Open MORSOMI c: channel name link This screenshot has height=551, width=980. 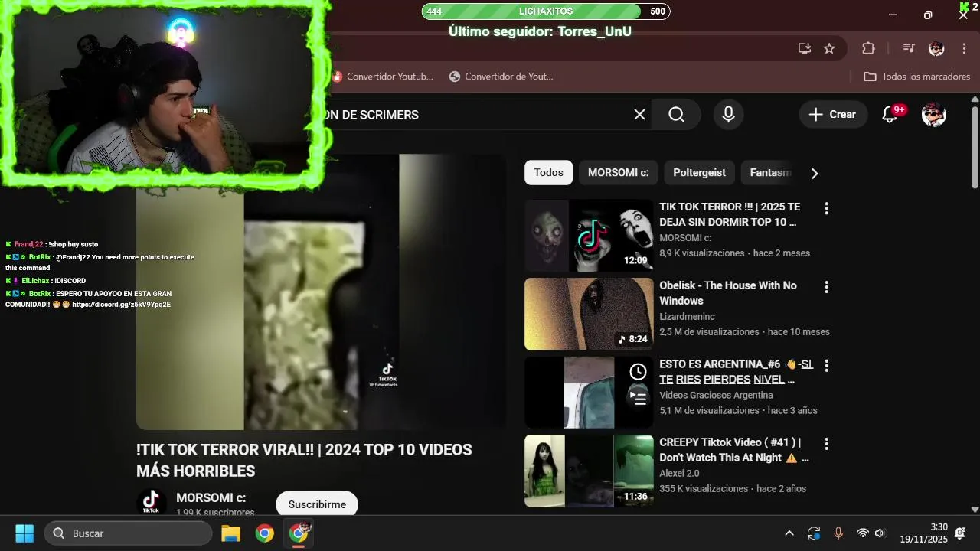pyautogui.click(x=211, y=498)
